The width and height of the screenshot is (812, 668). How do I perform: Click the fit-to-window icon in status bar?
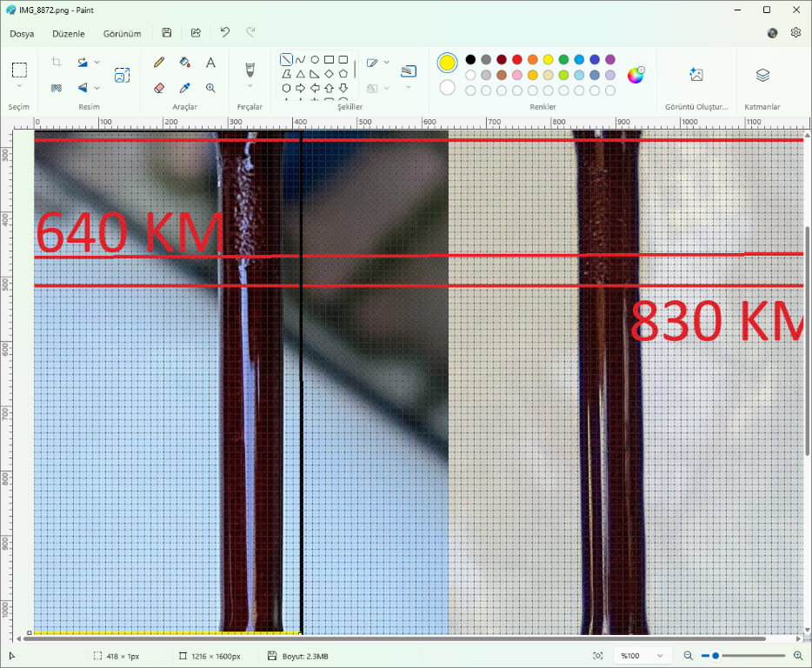coord(597,656)
